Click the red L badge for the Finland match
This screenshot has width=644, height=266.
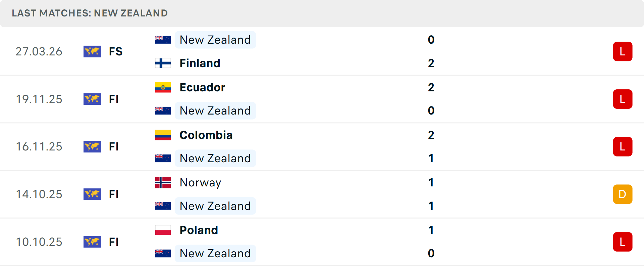pyautogui.click(x=623, y=51)
